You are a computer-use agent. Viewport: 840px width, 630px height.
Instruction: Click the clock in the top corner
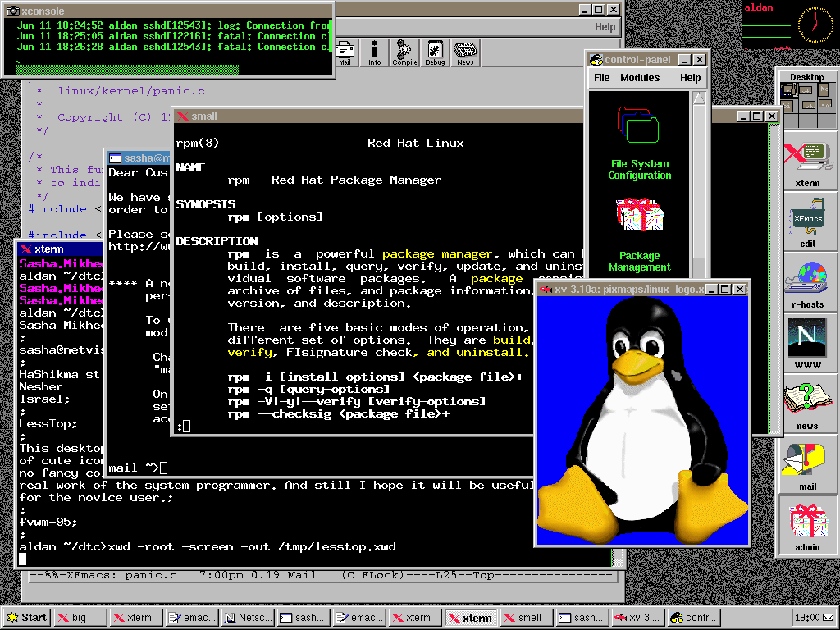[x=815, y=25]
